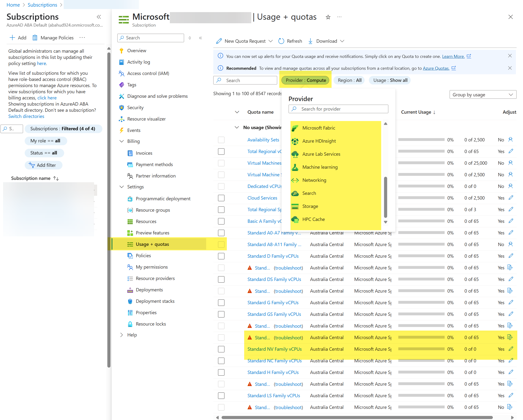Select Machine learning provider icon

coord(295,167)
